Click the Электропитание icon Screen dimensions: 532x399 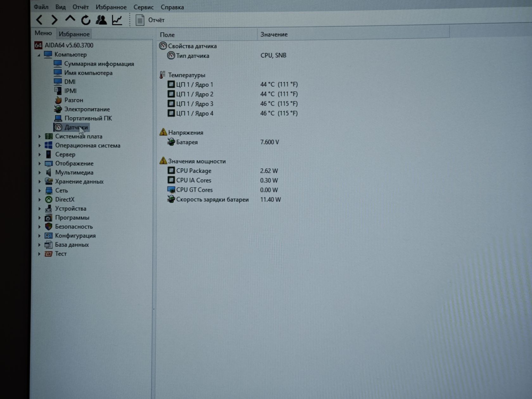[58, 109]
